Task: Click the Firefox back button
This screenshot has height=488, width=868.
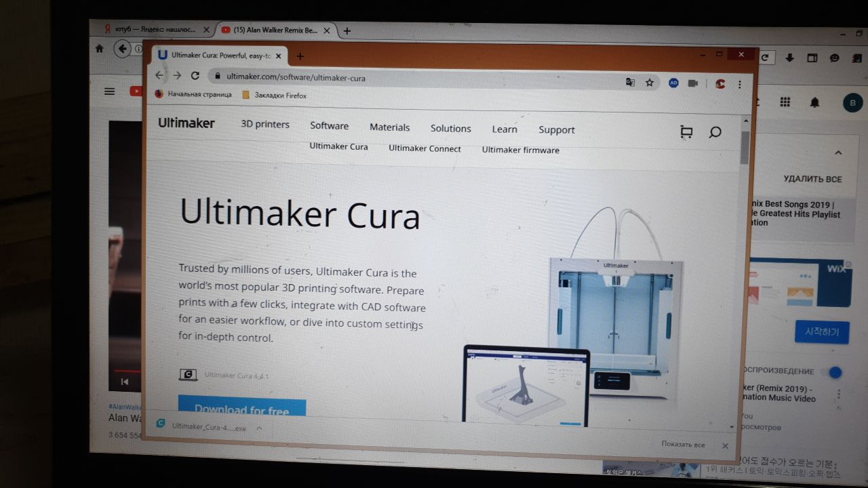Action: click(122, 48)
